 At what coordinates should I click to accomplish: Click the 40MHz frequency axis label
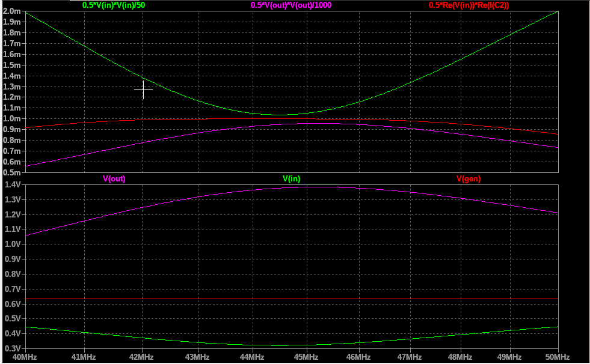click(x=25, y=357)
